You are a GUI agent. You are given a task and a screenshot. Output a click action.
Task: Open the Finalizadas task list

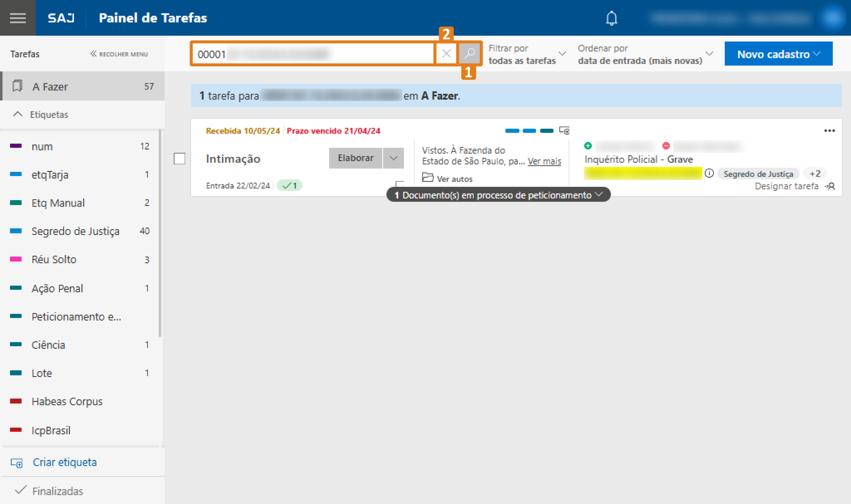[57, 491]
